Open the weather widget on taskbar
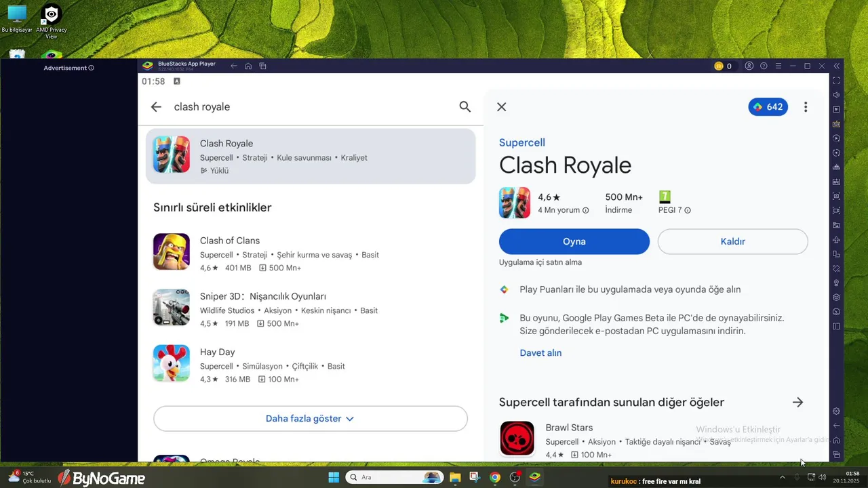868x488 pixels. pyautogui.click(x=30, y=477)
